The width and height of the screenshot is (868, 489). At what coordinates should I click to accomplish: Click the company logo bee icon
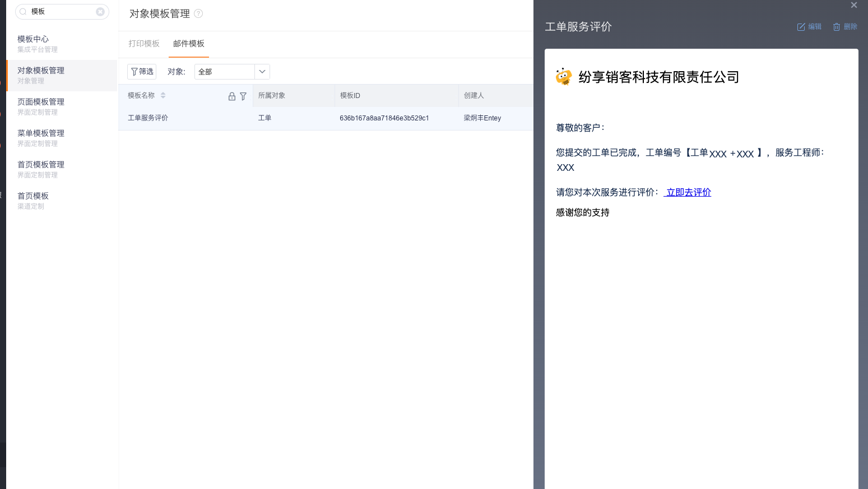(564, 77)
